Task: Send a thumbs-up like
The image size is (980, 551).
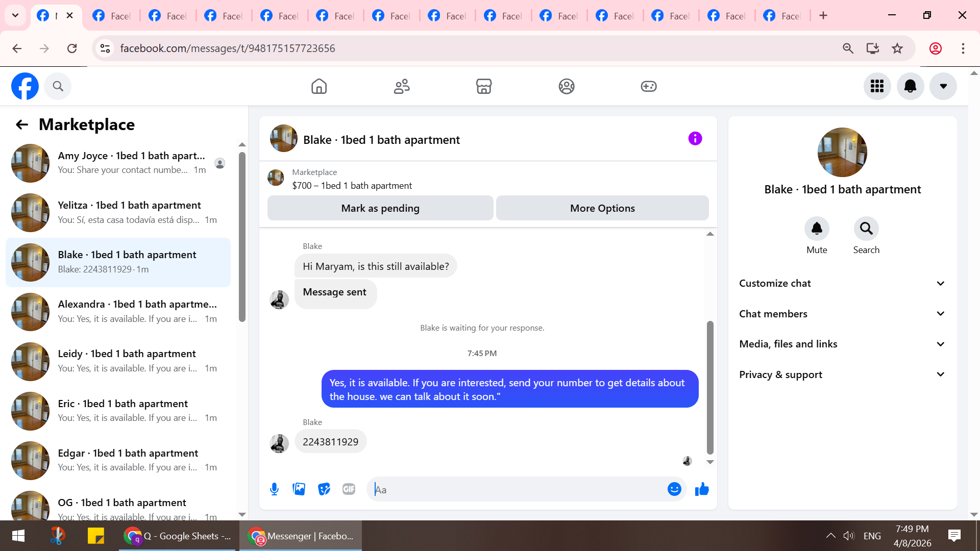Action: coord(702,489)
